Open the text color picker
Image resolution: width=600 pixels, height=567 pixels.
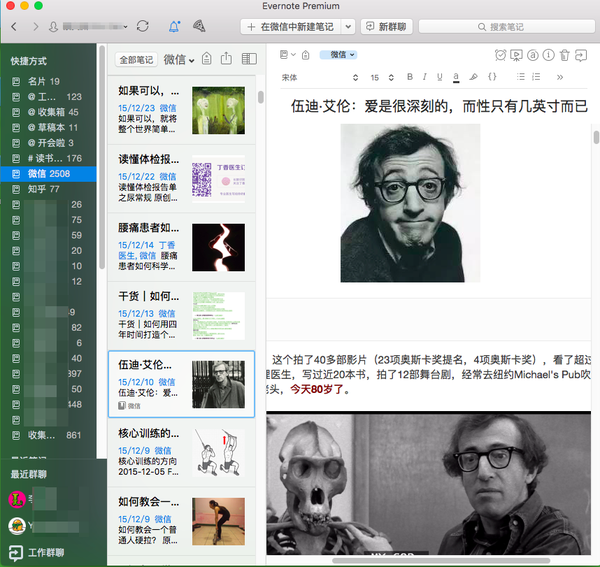click(456, 77)
